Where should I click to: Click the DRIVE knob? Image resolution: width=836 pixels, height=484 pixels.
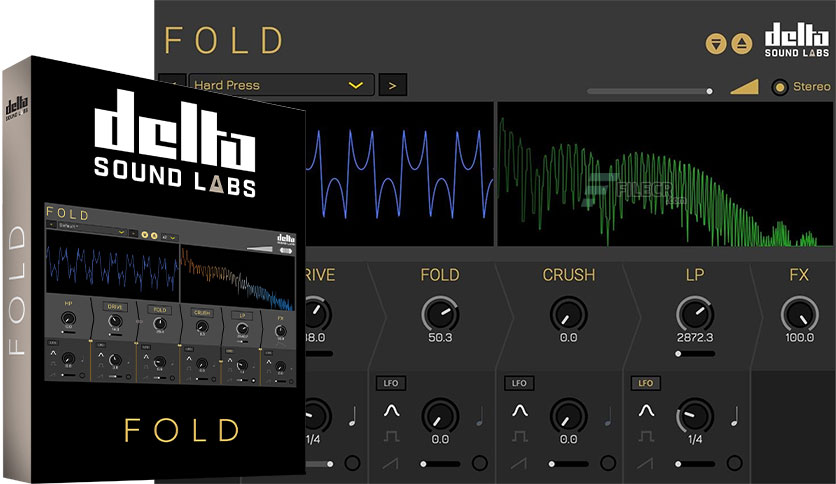318,314
